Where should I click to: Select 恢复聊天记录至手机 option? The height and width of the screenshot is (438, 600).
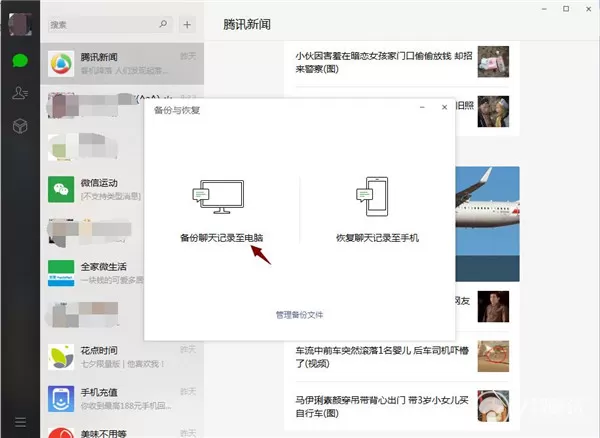click(x=377, y=238)
